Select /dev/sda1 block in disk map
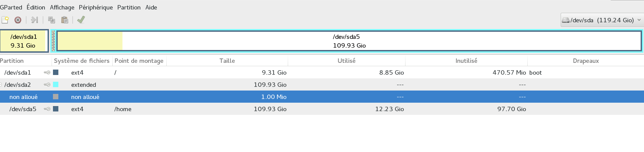The width and height of the screenshot is (644, 152). pyautogui.click(x=24, y=41)
